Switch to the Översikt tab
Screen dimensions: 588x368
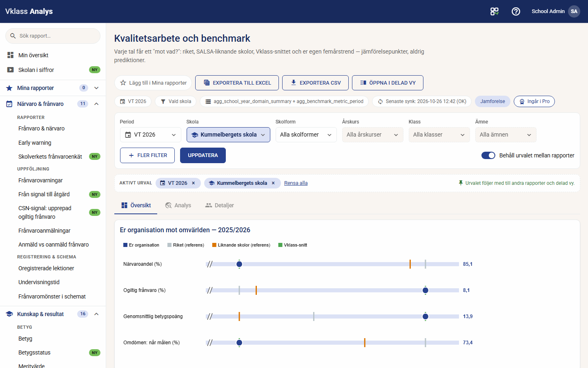136,205
